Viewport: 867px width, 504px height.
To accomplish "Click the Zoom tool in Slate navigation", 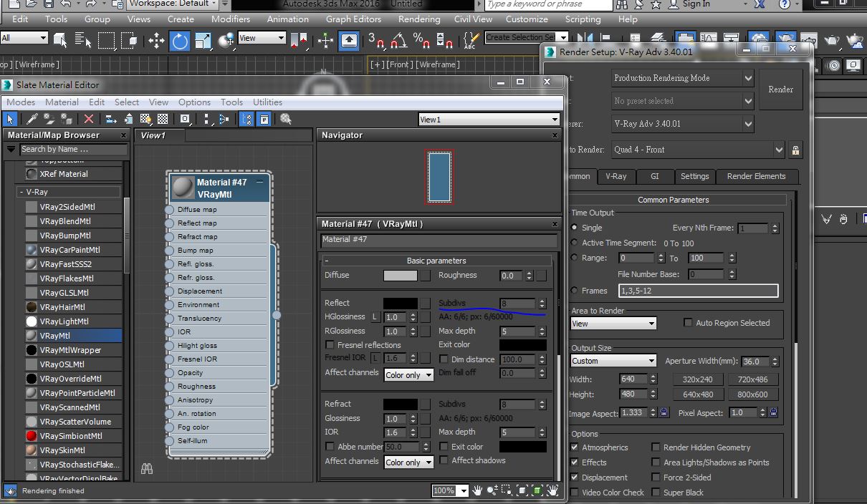I will click(494, 490).
